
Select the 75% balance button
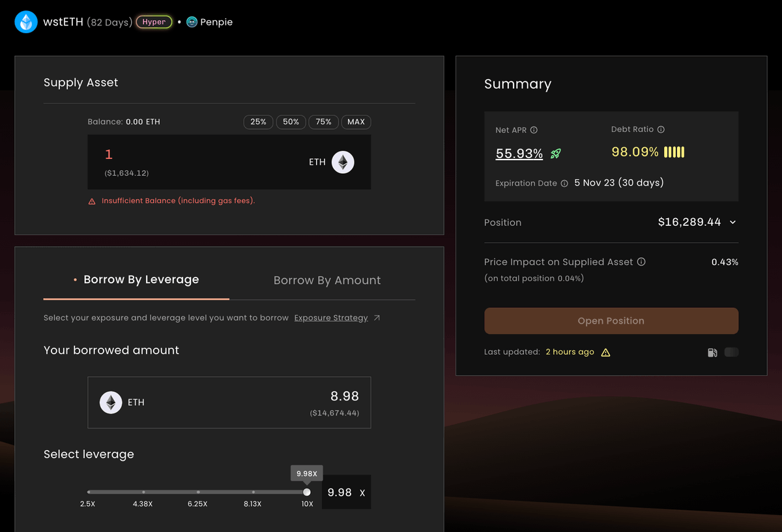point(324,122)
